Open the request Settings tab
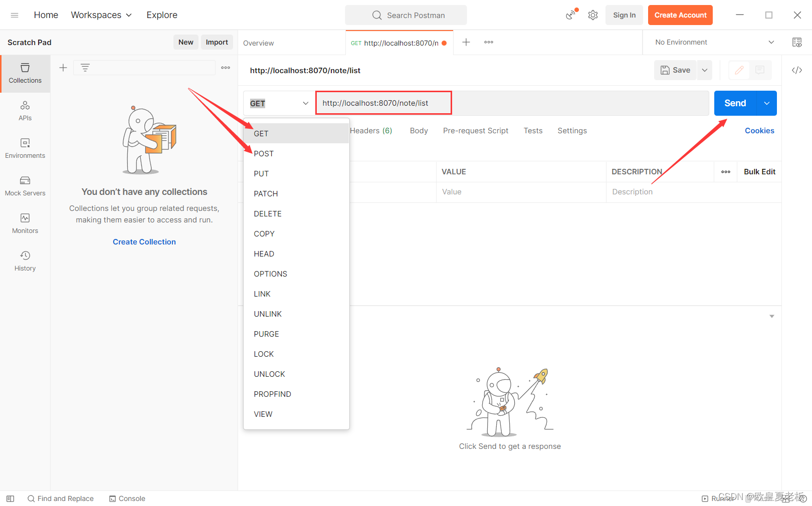The image size is (812, 506). (x=572, y=131)
